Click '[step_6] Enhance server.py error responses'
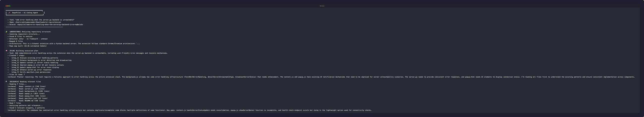The image size is (644, 117). [x=31, y=70]
